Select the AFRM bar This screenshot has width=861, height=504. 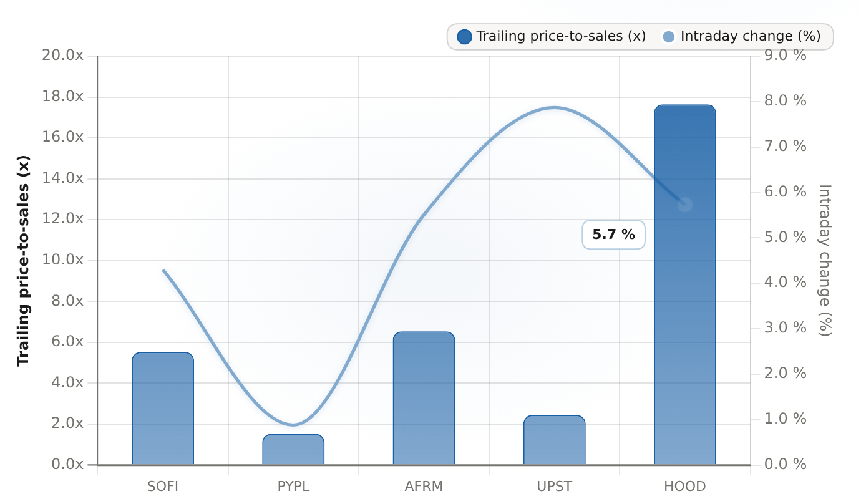coord(424,399)
